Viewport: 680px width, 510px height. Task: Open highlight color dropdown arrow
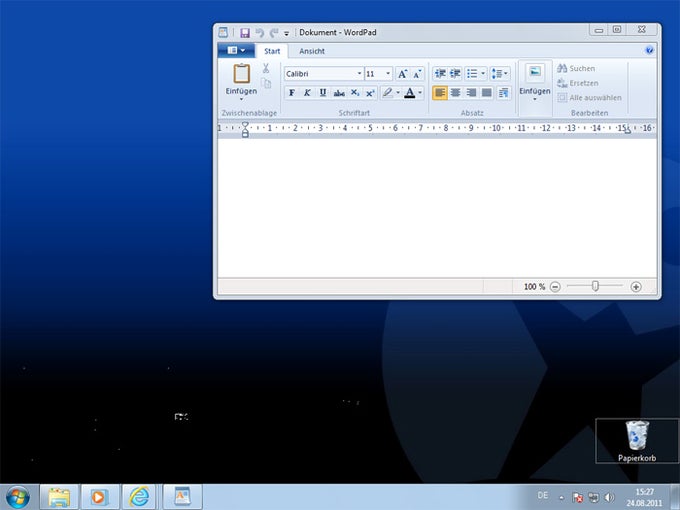(398, 93)
